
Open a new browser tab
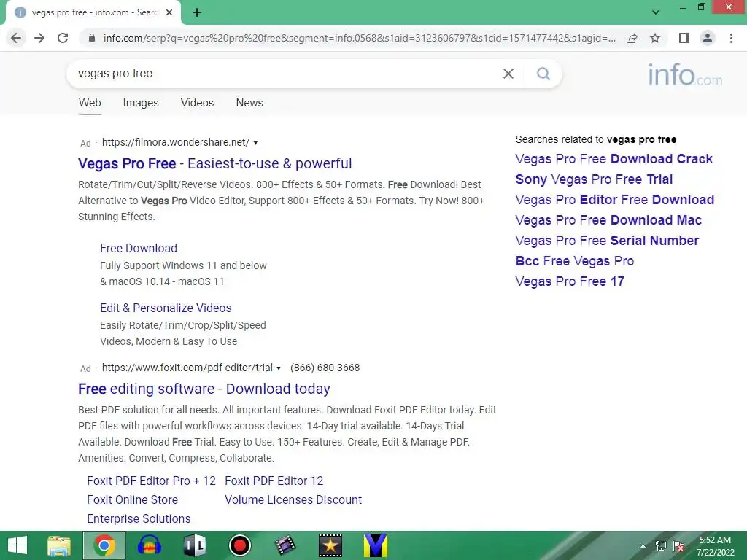[197, 13]
